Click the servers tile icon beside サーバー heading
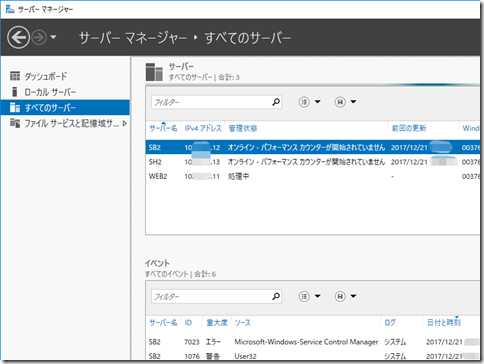The height and width of the screenshot is (364, 484). pyautogui.click(x=154, y=72)
